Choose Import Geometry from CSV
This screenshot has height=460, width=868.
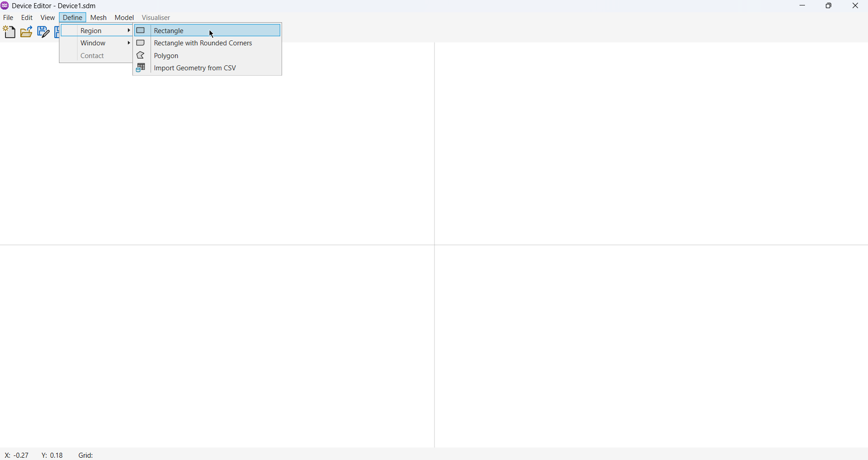(x=195, y=69)
